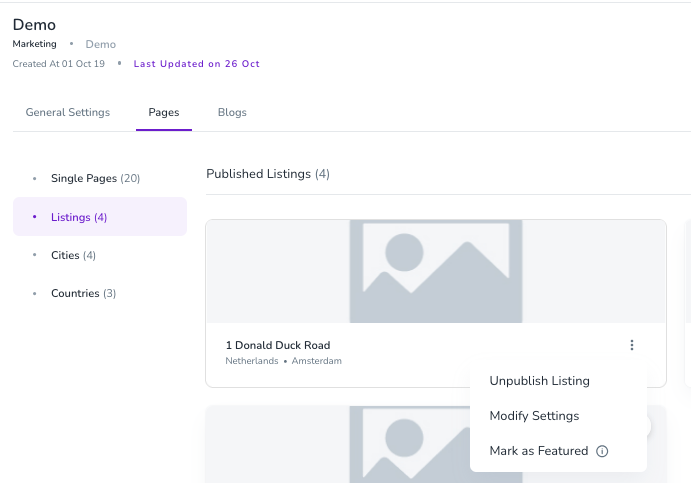Go to Cities (4) in the sidebar
The height and width of the screenshot is (483, 691).
(73, 255)
